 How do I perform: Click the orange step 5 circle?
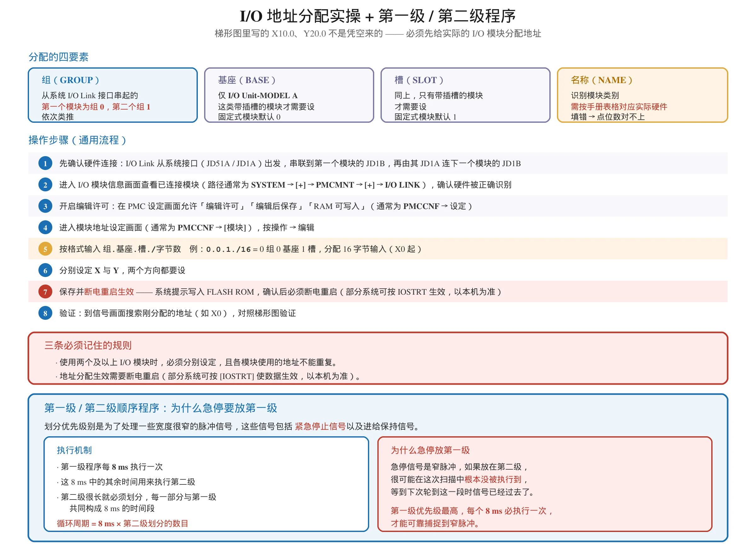pyautogui.click(x=45, y=249)
